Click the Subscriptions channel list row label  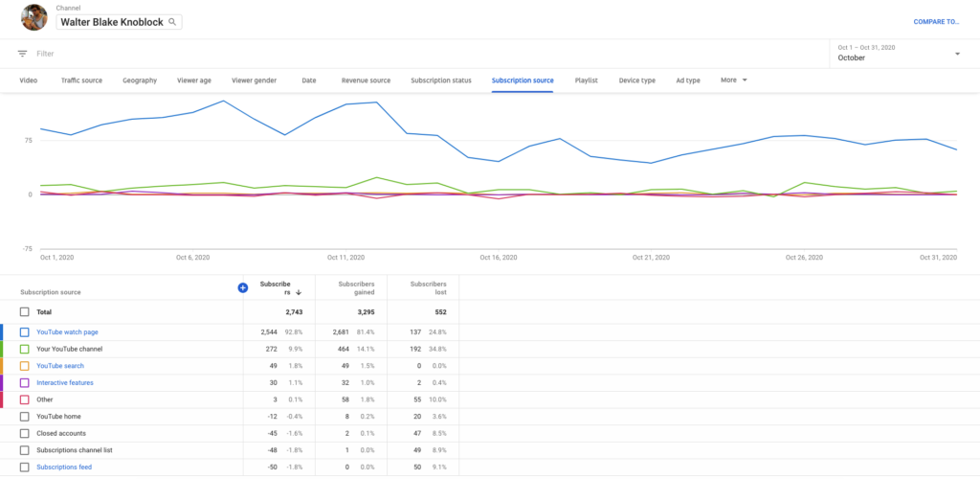[x=75, y=450]
